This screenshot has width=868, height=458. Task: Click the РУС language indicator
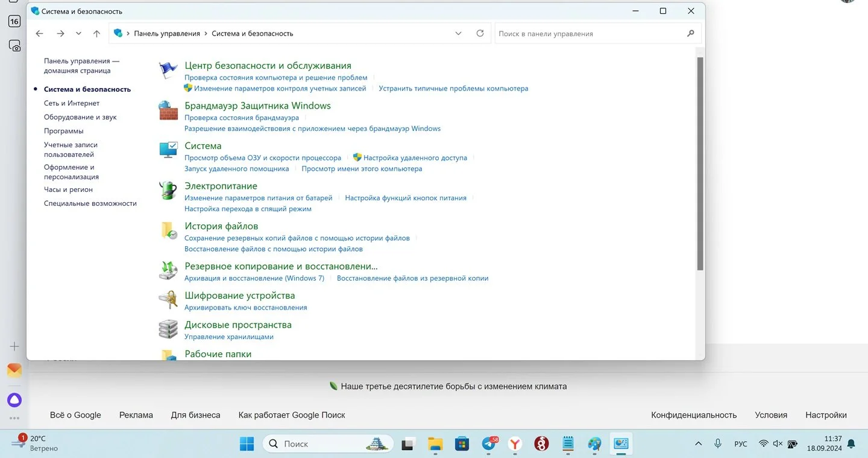coord(741,444)
